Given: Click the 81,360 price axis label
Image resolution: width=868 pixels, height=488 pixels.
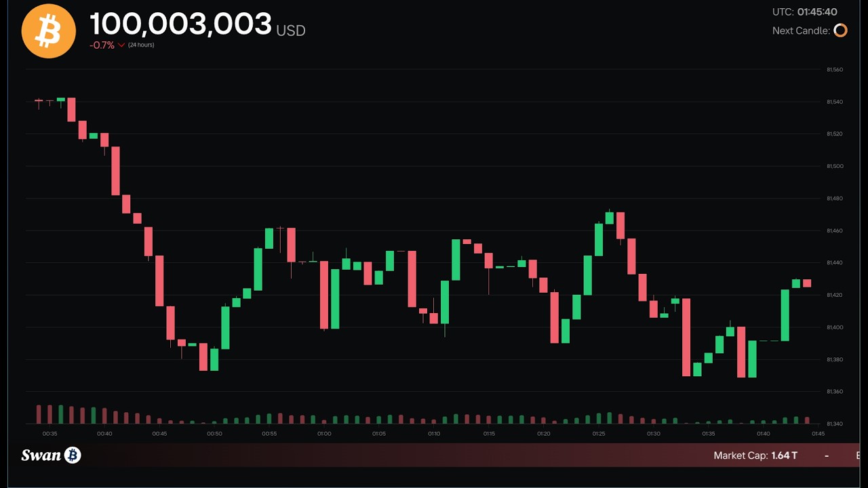Looking at the screenshot, I should [834, 392].
